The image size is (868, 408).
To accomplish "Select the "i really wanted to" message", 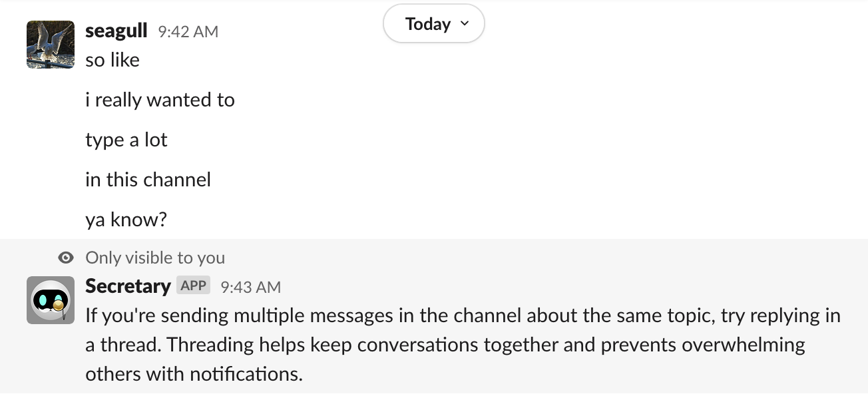I will click(x=160, y=100).
